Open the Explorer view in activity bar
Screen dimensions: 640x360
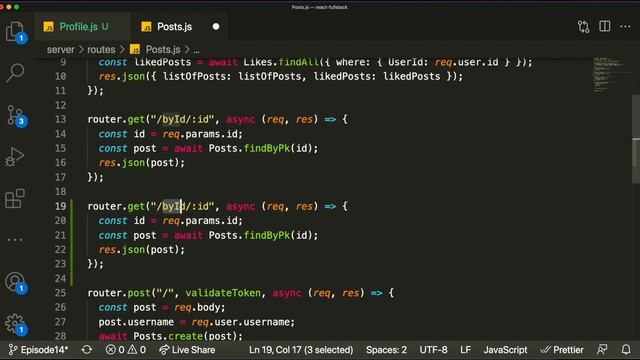click(15, 31)
